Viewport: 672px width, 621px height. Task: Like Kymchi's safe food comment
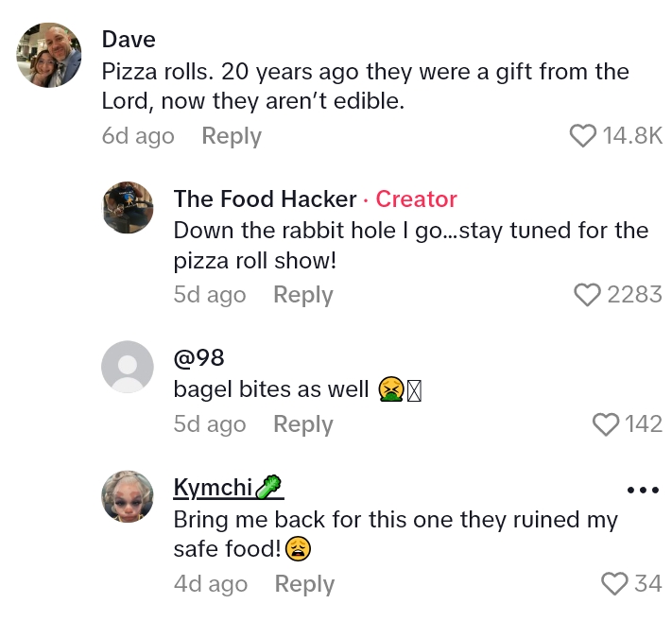pos(614,584)
